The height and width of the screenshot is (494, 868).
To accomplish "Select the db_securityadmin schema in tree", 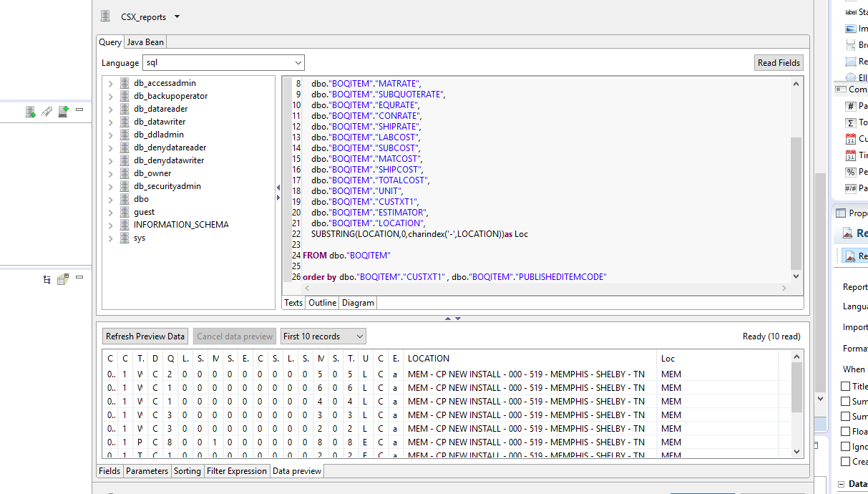I will 167,186.
